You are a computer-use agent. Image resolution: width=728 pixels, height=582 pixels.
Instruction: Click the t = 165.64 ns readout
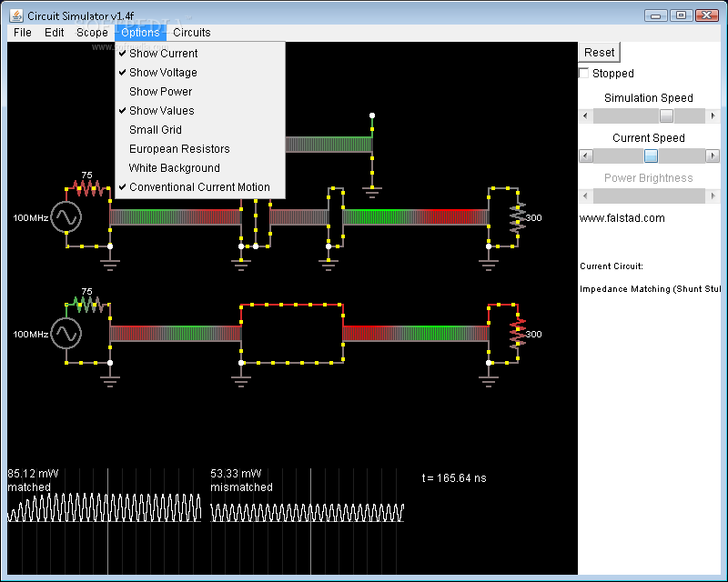pyautogui.click(x=454, y=478)
